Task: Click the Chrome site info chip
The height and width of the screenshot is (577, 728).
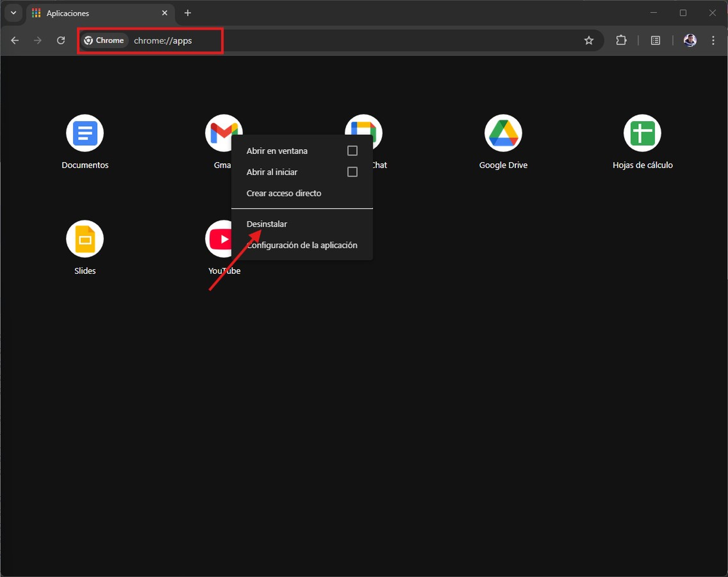Action: tap(104, 41)
